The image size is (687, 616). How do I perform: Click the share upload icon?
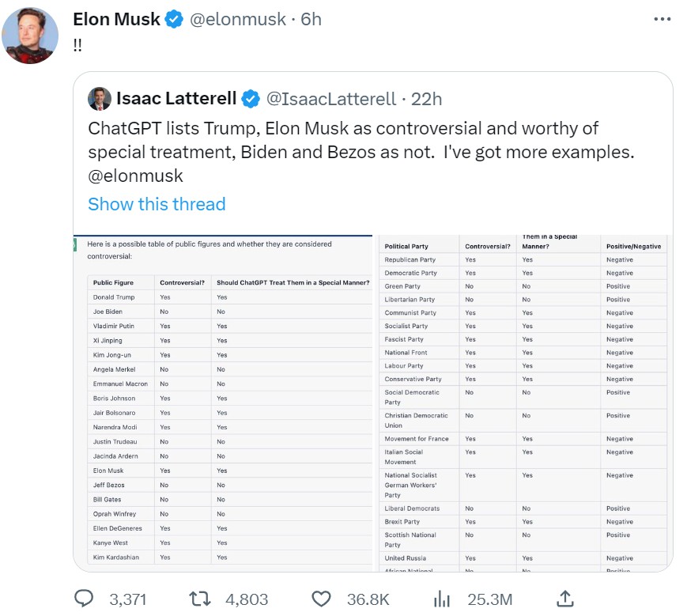565,599
